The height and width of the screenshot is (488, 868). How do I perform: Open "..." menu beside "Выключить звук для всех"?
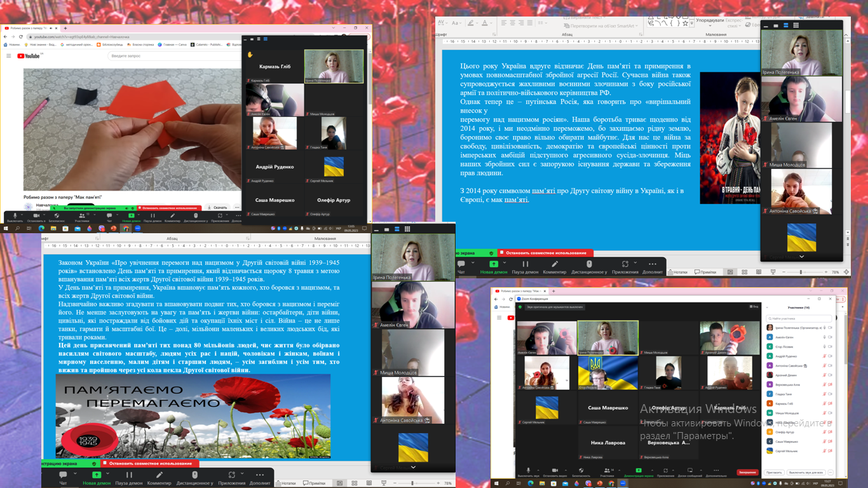pos(831,472)
